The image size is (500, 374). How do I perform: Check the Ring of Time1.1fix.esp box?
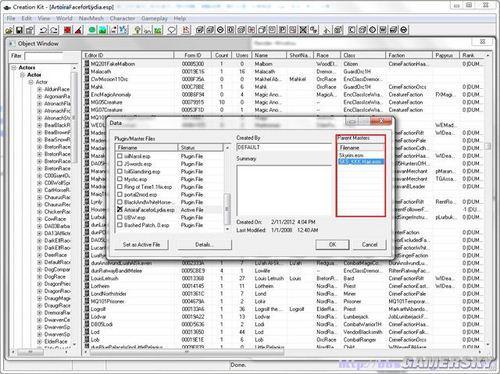[x=120, y=187]
